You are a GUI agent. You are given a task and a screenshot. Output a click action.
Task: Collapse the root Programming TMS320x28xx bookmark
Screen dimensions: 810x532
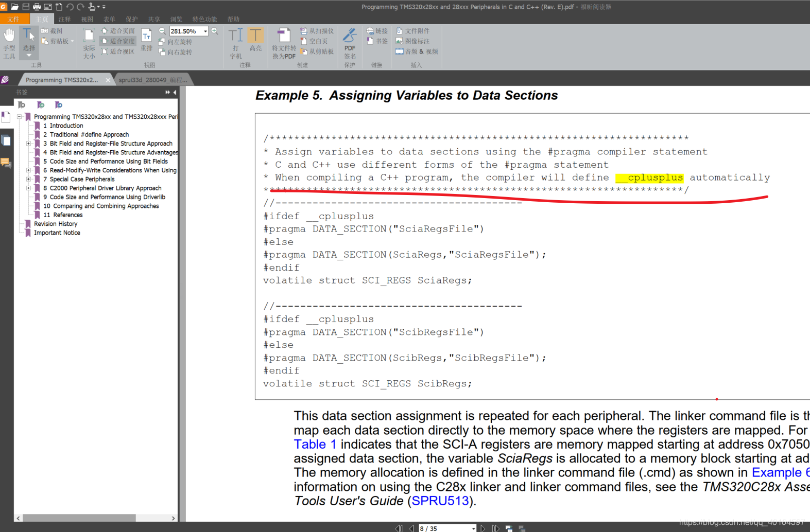20,117
